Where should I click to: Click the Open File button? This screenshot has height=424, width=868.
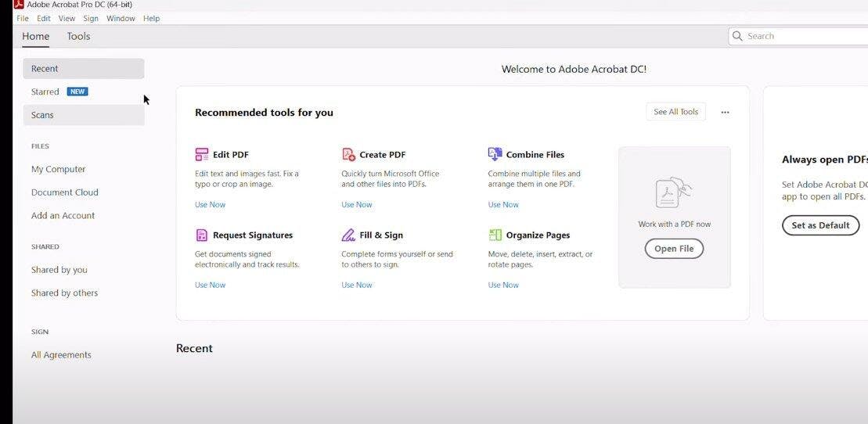coord(674,249)
